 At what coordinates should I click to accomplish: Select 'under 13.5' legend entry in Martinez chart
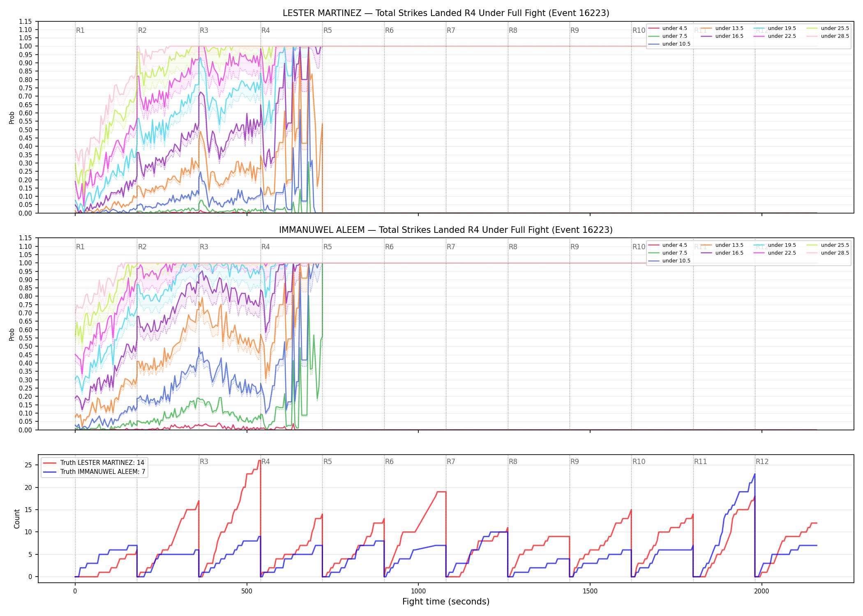[722, 28]
